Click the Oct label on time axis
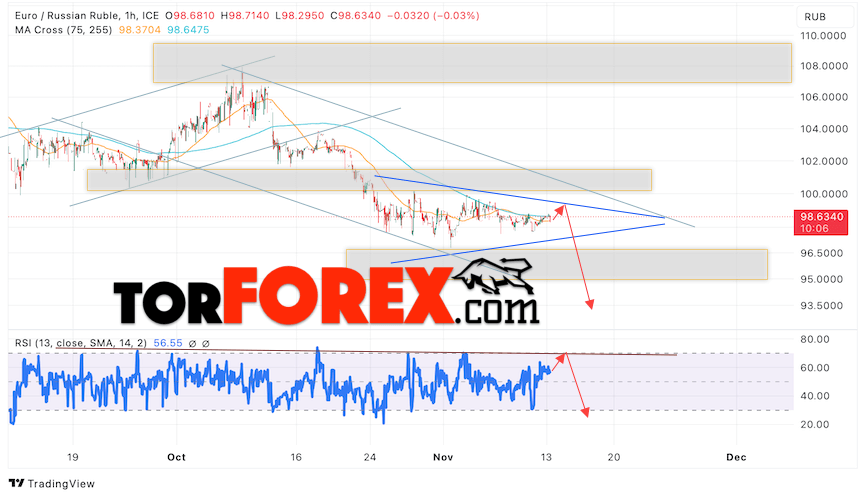This screenshot has width=866, height=498. tap(176, 457)
